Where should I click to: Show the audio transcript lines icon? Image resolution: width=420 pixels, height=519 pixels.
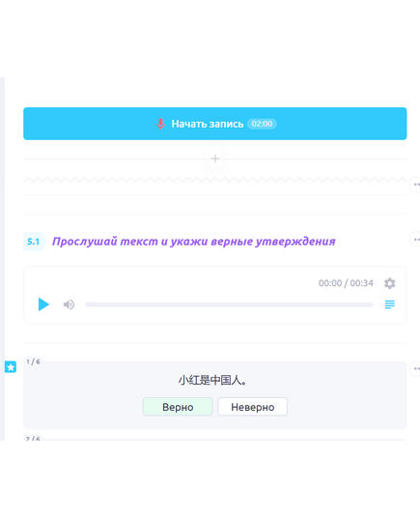[x=390, y=304]
